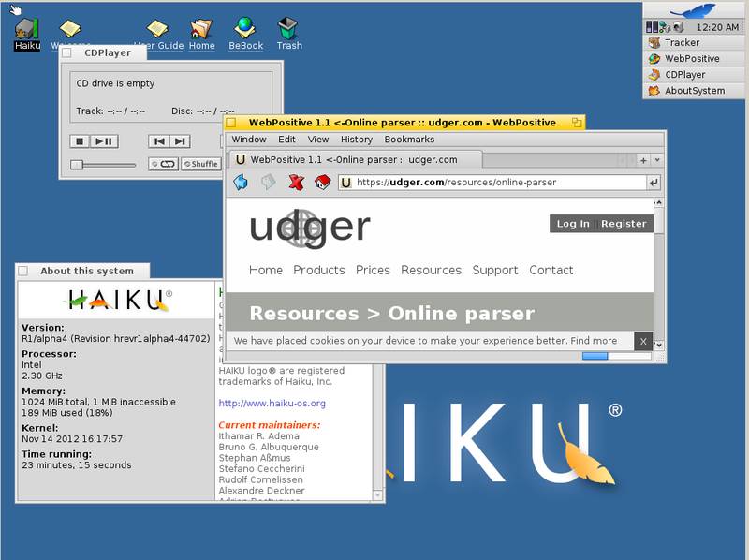
Task: Switch to Tracker in the Deskbar
Action: (694, 42)
